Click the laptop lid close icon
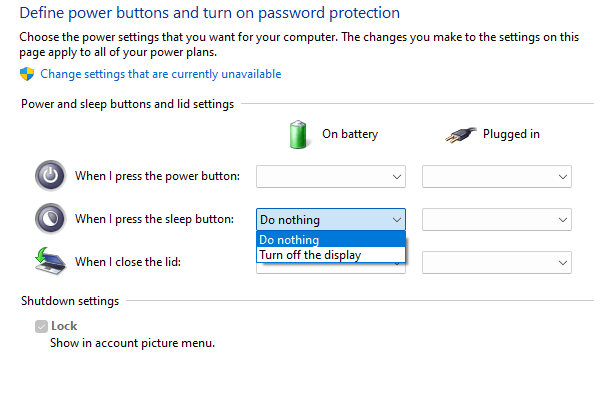Screen dimensions: 615x401 pos(49,262)
